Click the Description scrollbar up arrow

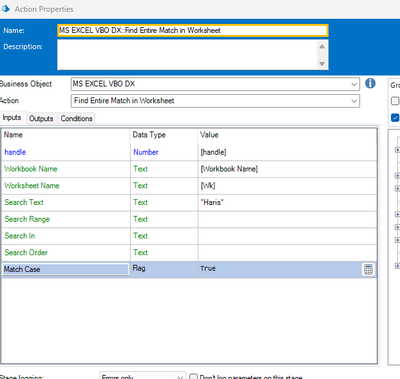pyautogui.click(x=322, y=46)
